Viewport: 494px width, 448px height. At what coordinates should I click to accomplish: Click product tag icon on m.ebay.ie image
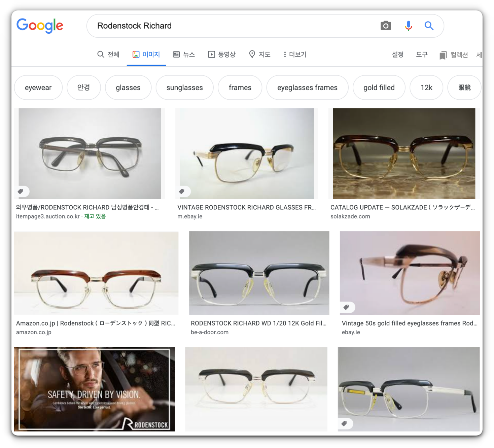point(182,192)
